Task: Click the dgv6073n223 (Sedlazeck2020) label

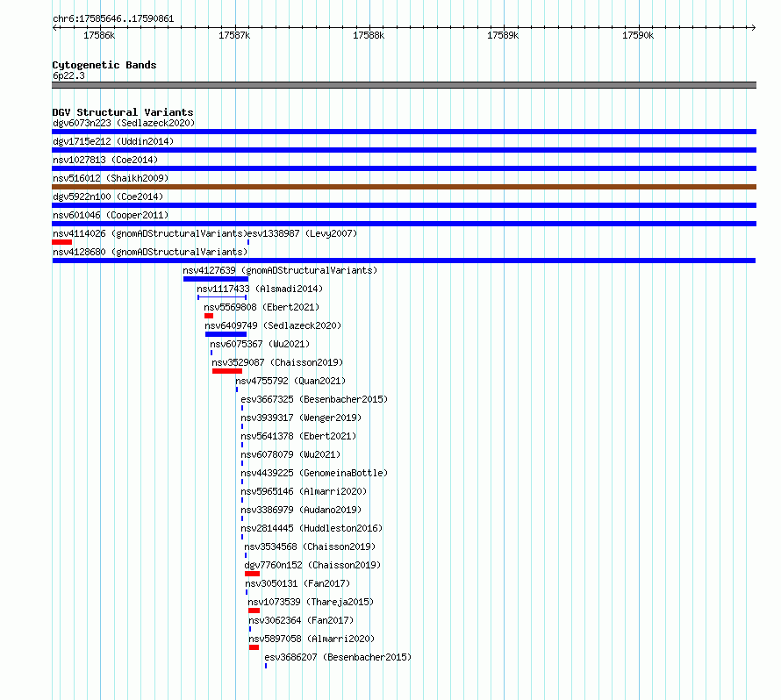Action: pyautogui.click(x=124, y=123)
